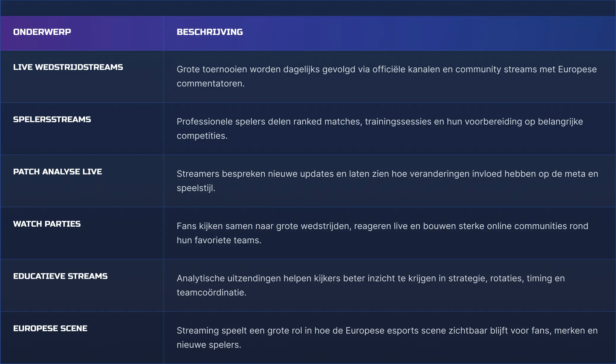Screen dimensions: 616x364
Task: Click the ONDERWERP column header
Action: tap(42, 32)
